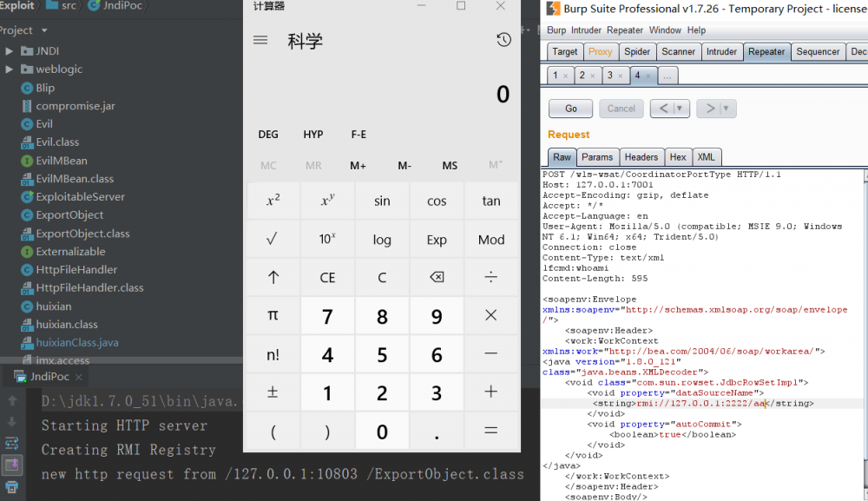
Task: Switch to the Proxy tab in Burp
Action: (600, 51)
